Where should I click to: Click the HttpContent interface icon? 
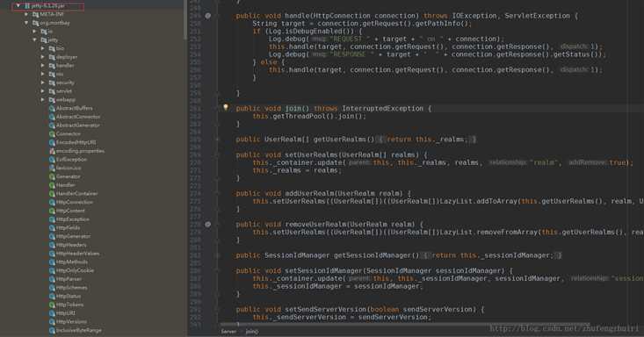click(52, 211)
